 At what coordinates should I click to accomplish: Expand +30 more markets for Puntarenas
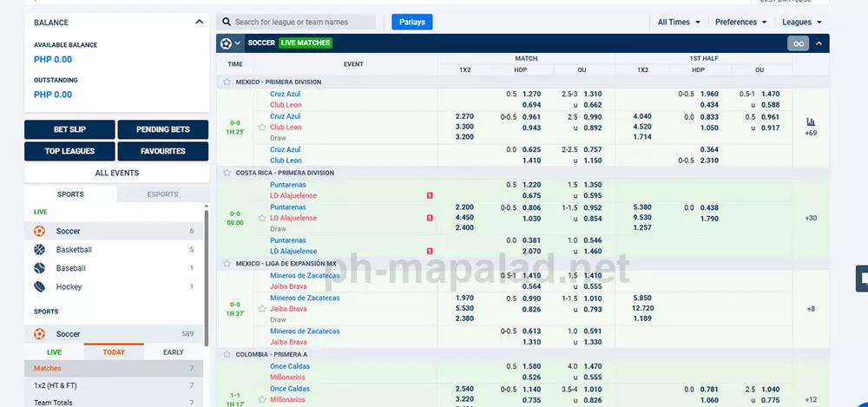click(x=811, y=218)
